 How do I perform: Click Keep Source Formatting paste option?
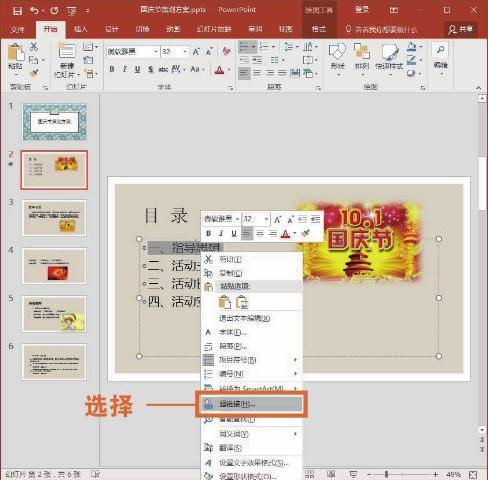pyautogui.click(x=225, y=302)
